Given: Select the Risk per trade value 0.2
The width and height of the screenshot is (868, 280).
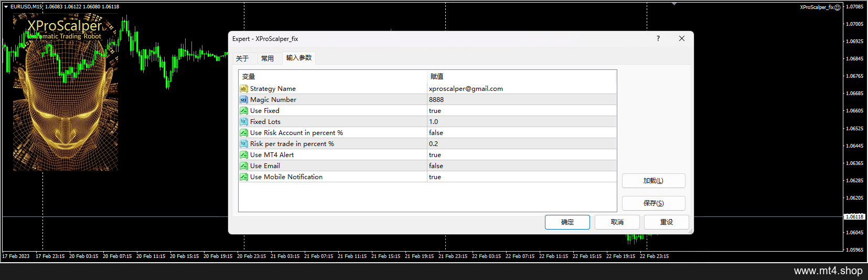Looking at the screenshot, I should [522, 144].
